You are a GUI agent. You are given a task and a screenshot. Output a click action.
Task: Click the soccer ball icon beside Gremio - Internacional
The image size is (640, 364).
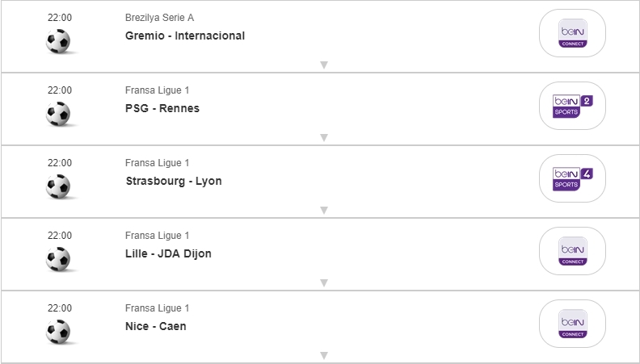(x=58, y=40)
